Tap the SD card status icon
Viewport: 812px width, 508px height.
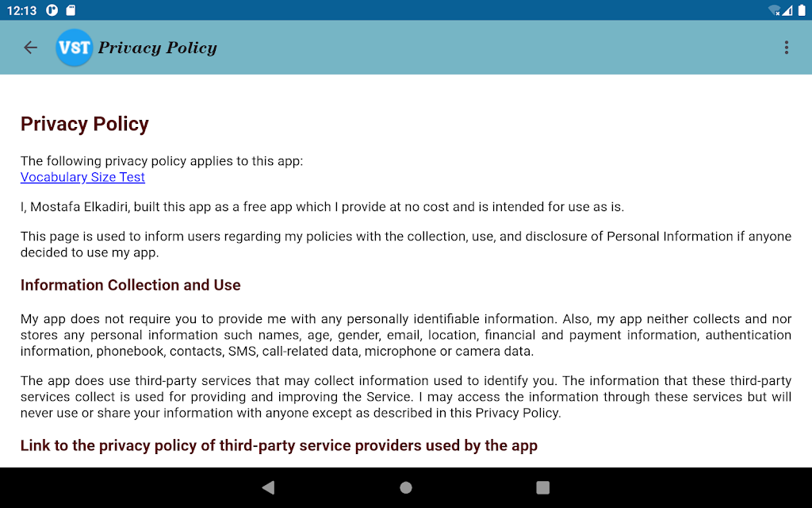click(71, 10)
